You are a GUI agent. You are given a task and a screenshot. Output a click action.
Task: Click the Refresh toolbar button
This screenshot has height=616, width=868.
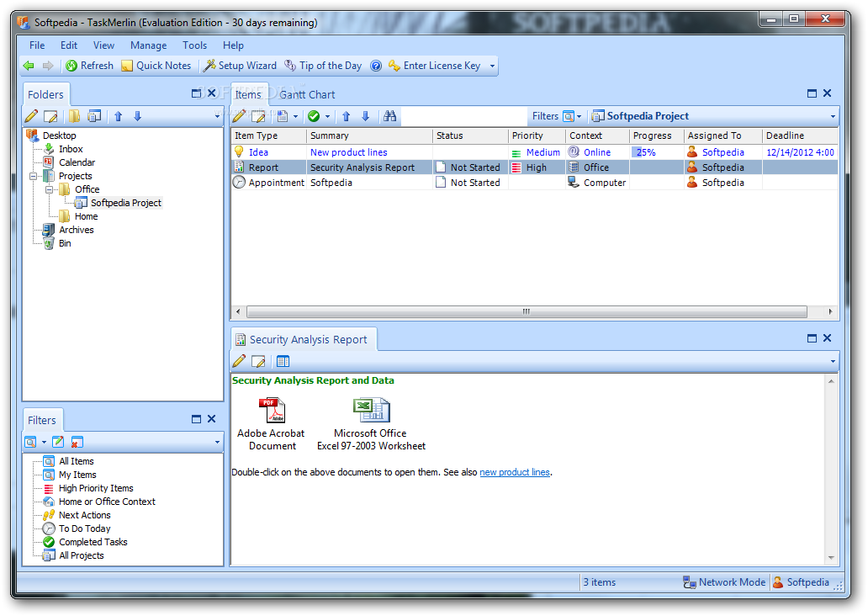(89, 66)
